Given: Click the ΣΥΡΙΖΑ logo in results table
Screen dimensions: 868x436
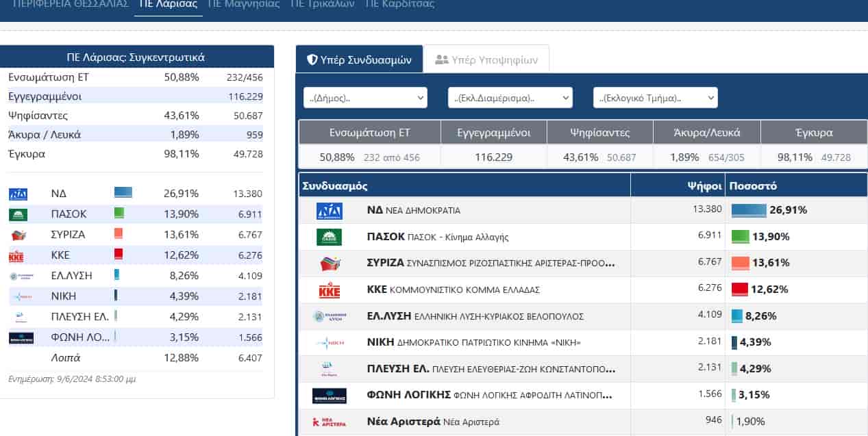Looking at the screenshot, I should 330,264.
